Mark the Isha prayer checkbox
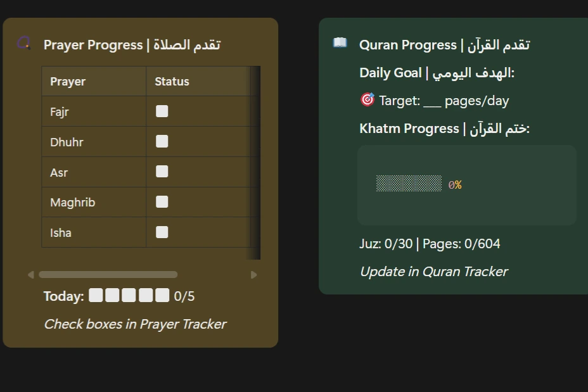This screenshot has width=588, height=392. 161,232
